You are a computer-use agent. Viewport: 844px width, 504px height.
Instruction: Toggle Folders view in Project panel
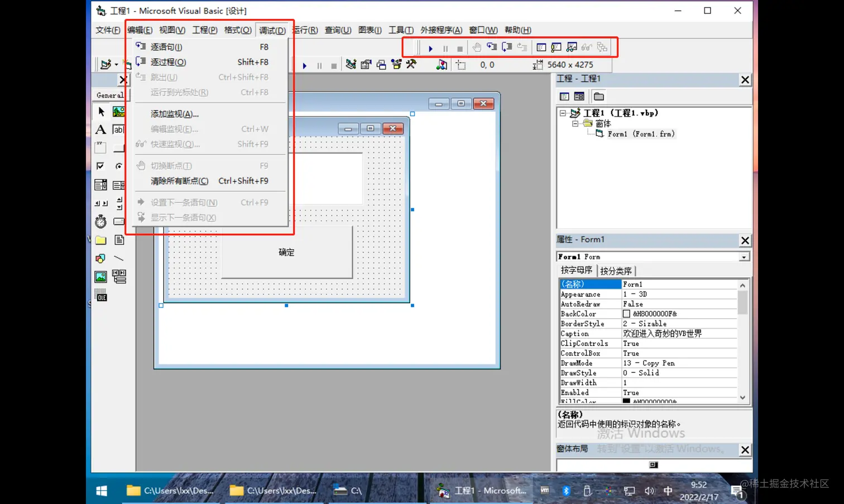599,97
